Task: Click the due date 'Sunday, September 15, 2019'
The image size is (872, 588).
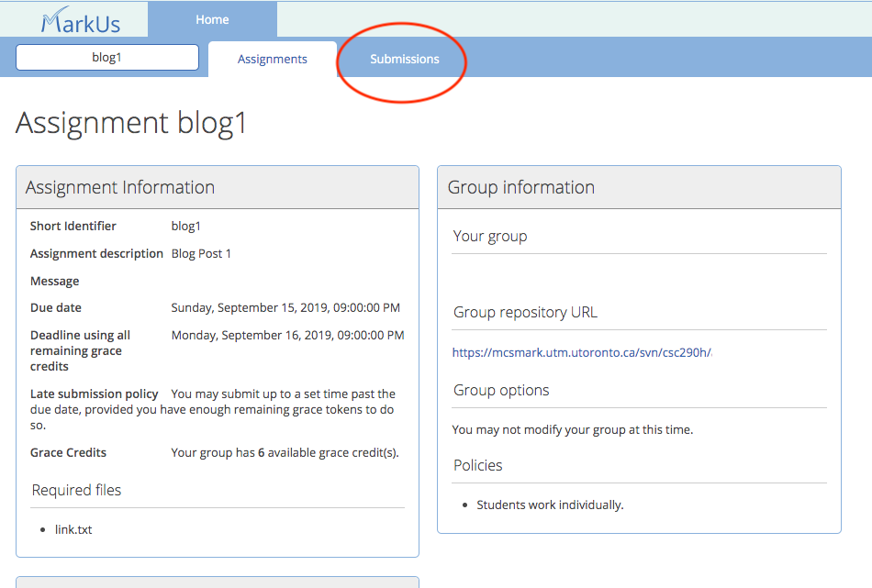Action: pyautogui.click(x=285, y=308)
